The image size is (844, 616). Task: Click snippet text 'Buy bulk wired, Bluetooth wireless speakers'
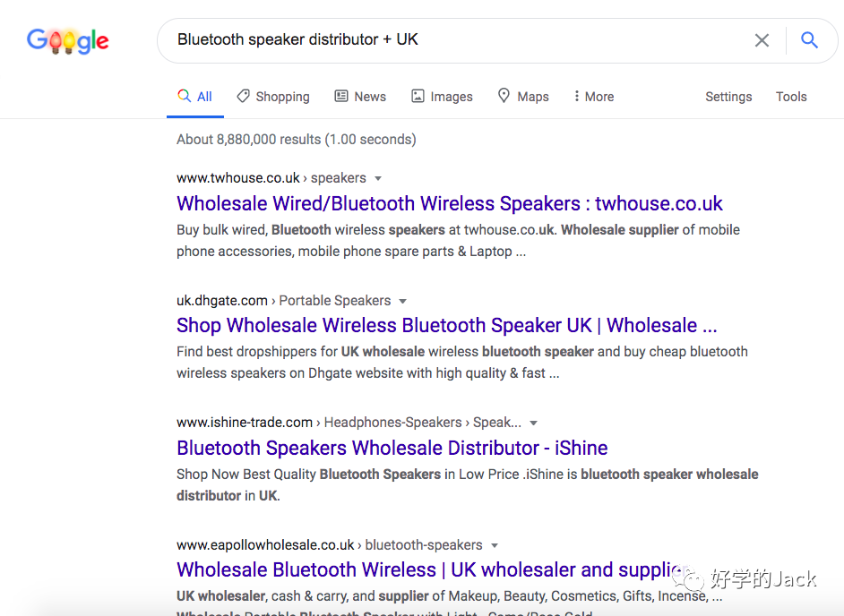tap(311, 230)
